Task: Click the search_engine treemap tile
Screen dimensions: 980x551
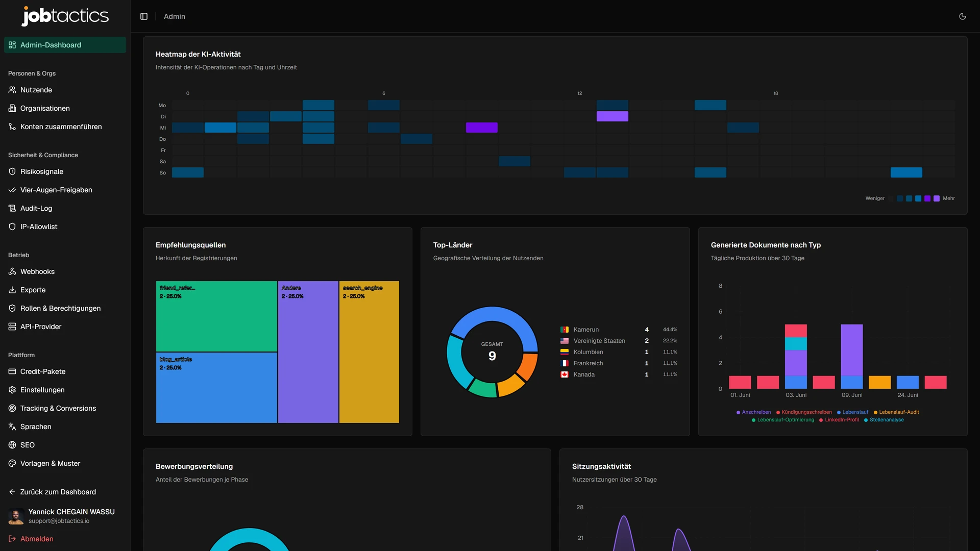Action: tap(369, 352)
